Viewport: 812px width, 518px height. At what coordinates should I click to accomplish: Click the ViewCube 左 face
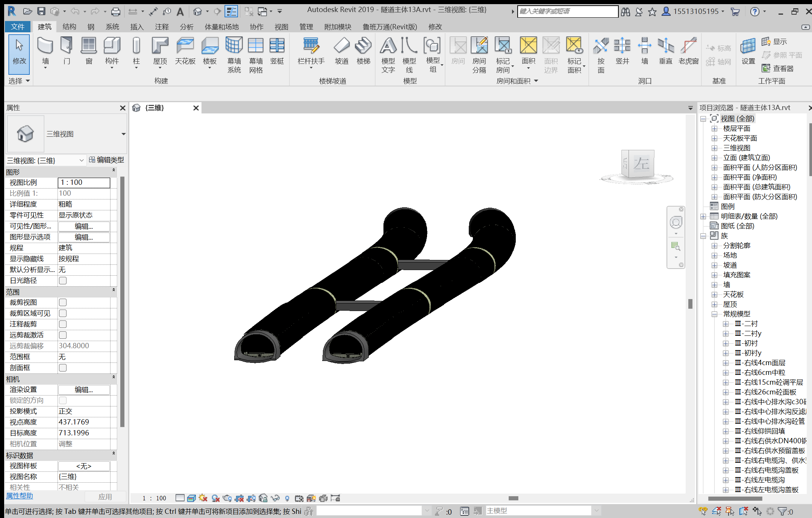[x=641, y=163]
